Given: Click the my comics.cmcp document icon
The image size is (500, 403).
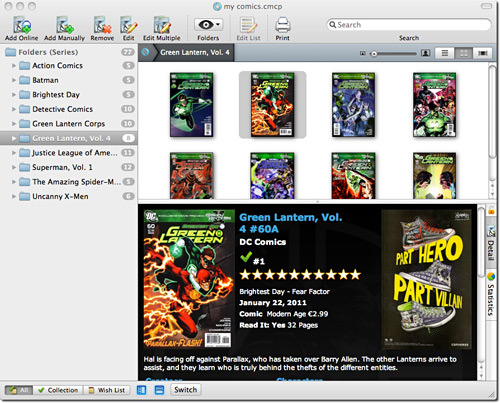Looking at the screenshot, I should pyautogui.click(x=217, y=6).
